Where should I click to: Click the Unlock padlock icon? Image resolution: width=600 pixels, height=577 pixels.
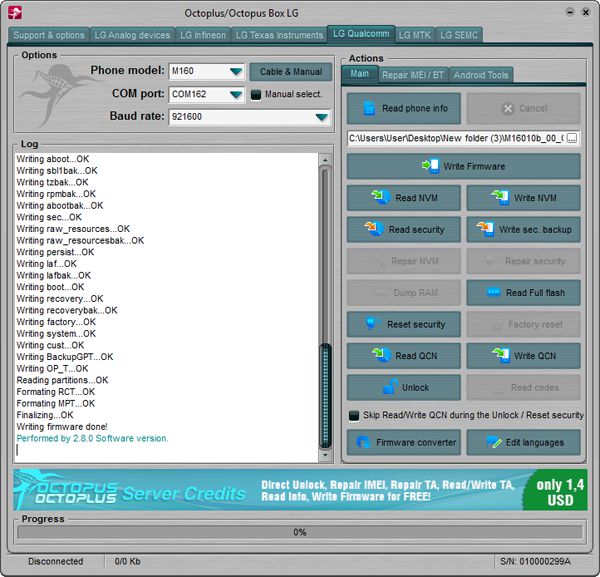[390, 387]
